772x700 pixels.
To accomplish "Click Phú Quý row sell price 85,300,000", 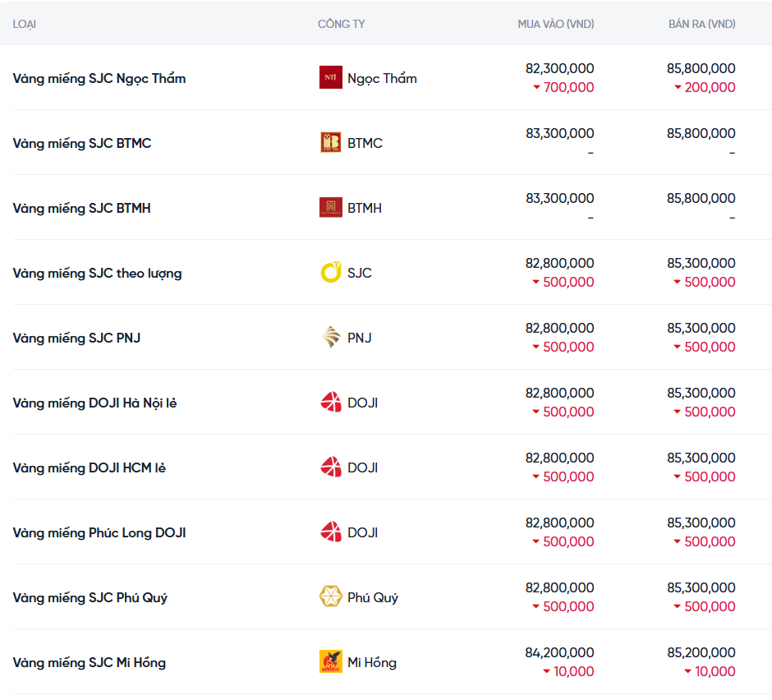I will coord(701,587).
